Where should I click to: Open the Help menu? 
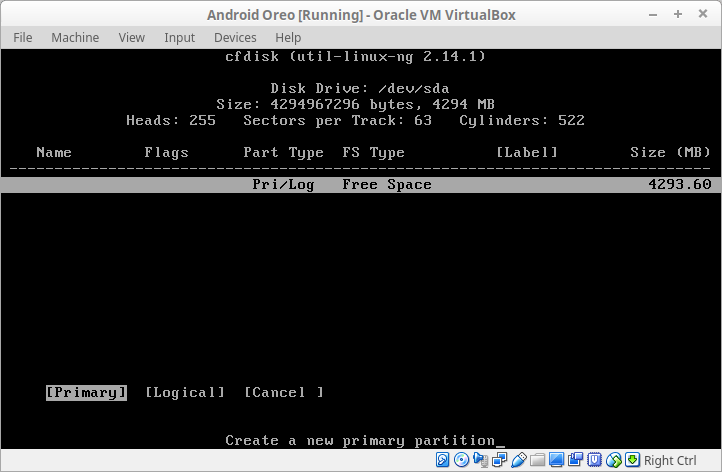tap(288, 37)
